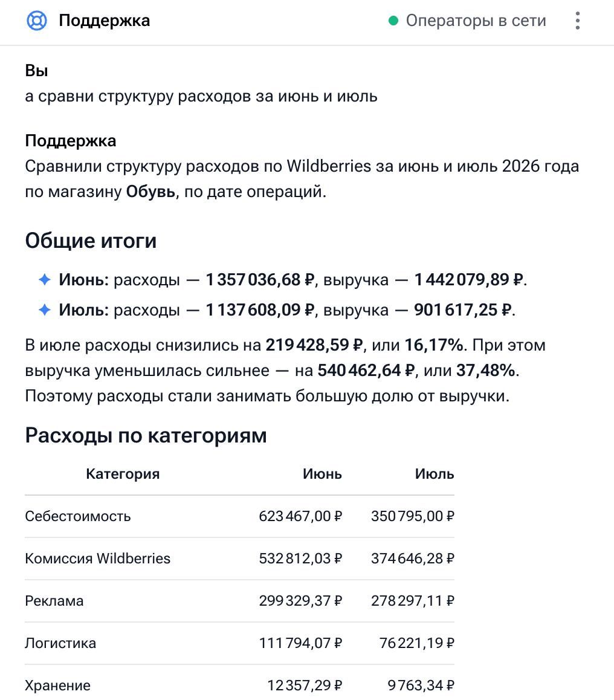Click the blue sparkle bullet beside Июнь
The width and height of the screenshot is (614, 700).
pos(45,279)
